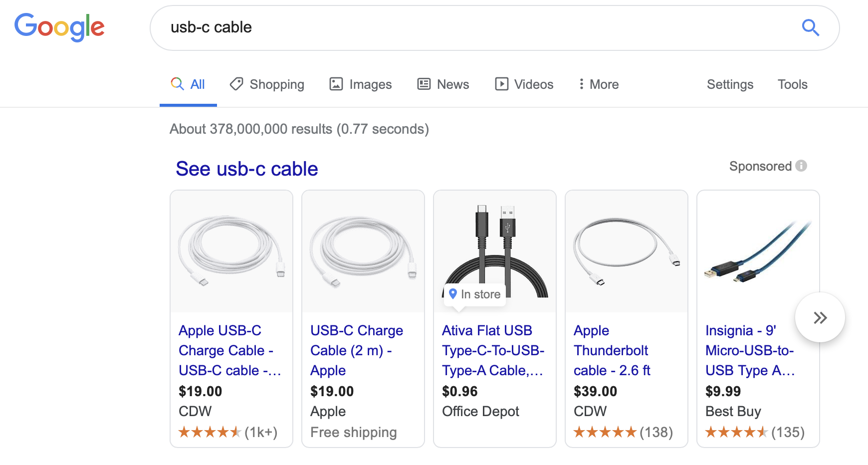Click the In store location pin

pos(453,294)
